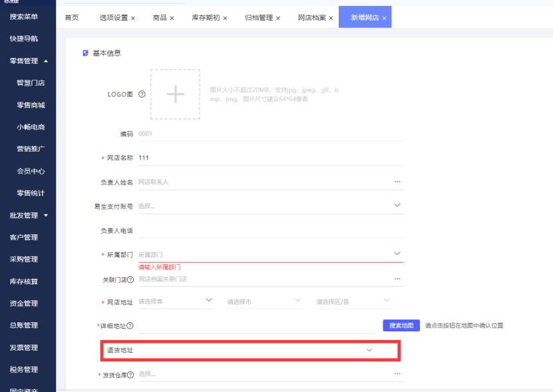Open ellipsis picker for 负责人姓名
The image size is (553, 392).
pos(397,182)
